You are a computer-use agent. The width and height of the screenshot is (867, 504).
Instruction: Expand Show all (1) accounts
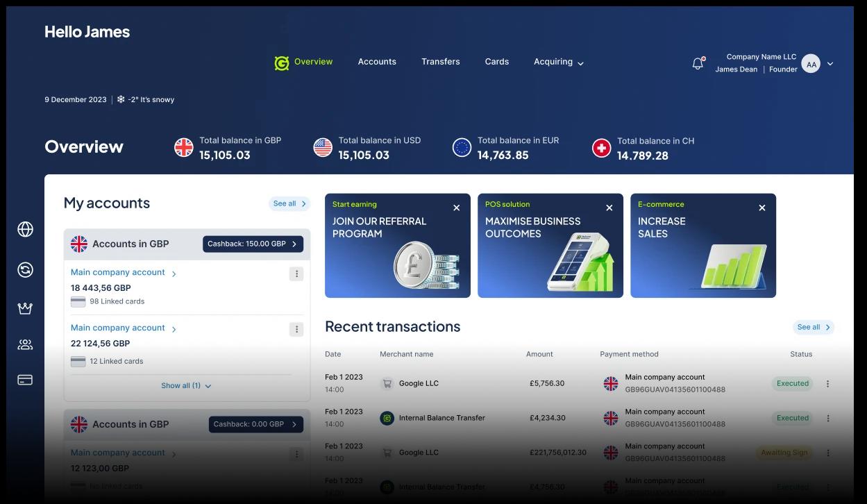pos(185,386)
